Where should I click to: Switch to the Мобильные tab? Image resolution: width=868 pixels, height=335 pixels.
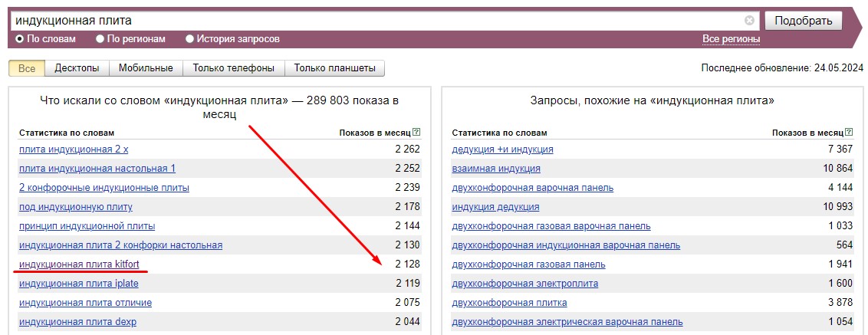coord(146,69)
